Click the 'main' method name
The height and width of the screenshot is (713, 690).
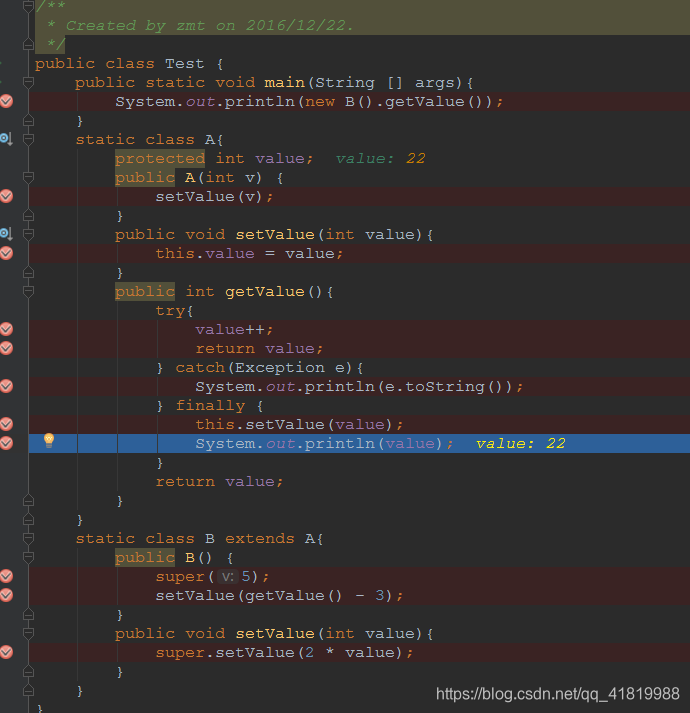coord(285,82)
